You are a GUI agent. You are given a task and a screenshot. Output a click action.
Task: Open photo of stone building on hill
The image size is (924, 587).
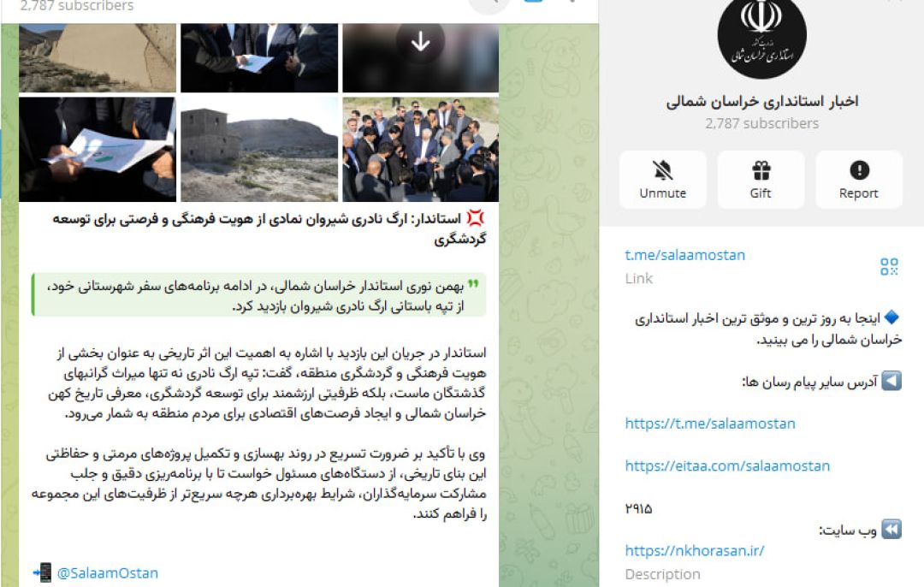coord(259,150)
